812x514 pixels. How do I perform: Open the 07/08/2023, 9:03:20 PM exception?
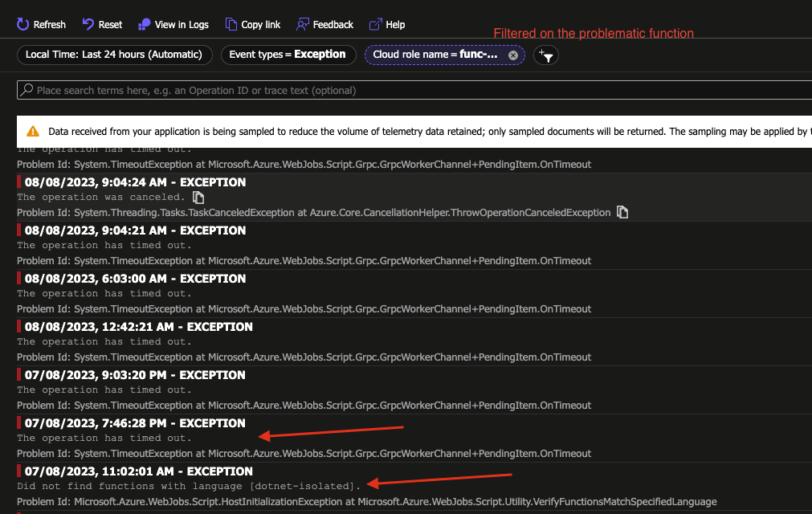[x=135, y=375]
